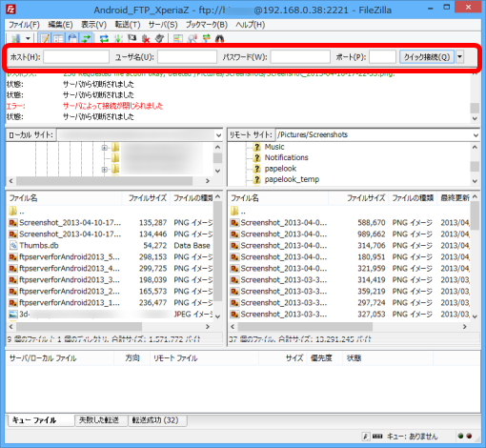486x448 pixels.
Task: Toggle the transfer queue display
Action: [86, 39]
